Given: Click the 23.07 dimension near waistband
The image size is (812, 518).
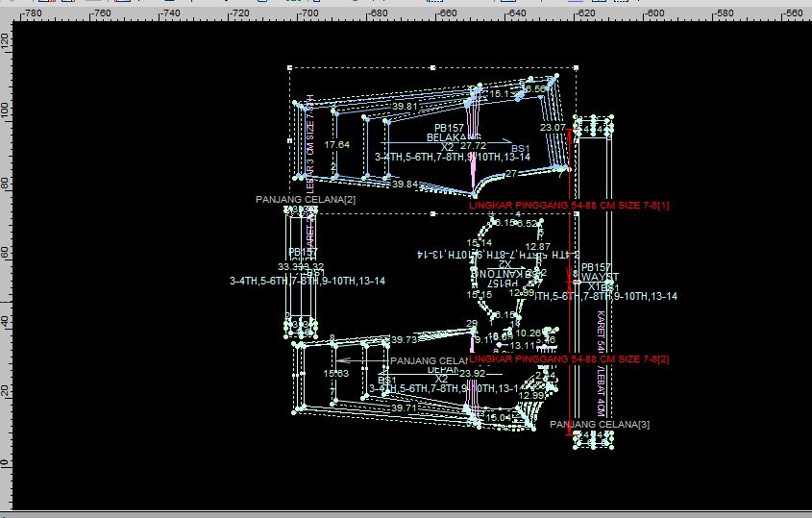Looking at the screenshot, I should [x=553, y=128].
